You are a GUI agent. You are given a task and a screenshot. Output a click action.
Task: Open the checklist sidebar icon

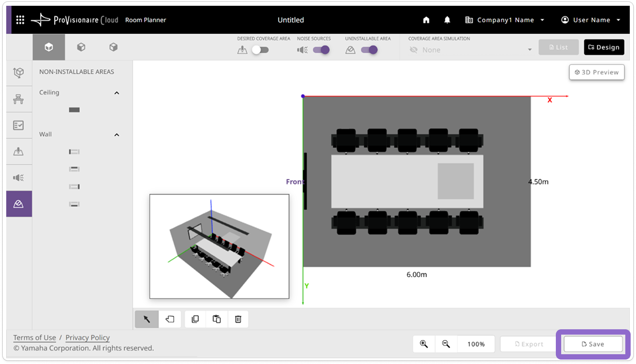pos(19,125)
